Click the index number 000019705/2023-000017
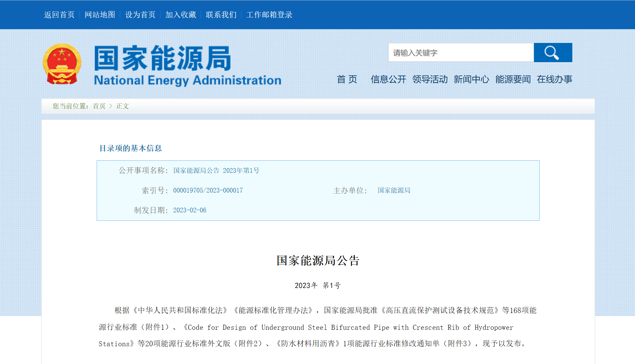 coord(208,191)
